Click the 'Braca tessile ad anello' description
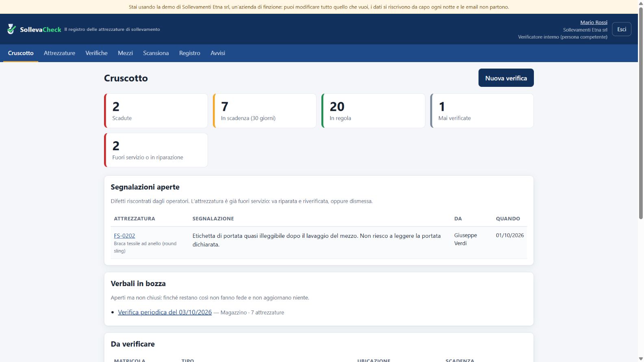 click(145, 247)
